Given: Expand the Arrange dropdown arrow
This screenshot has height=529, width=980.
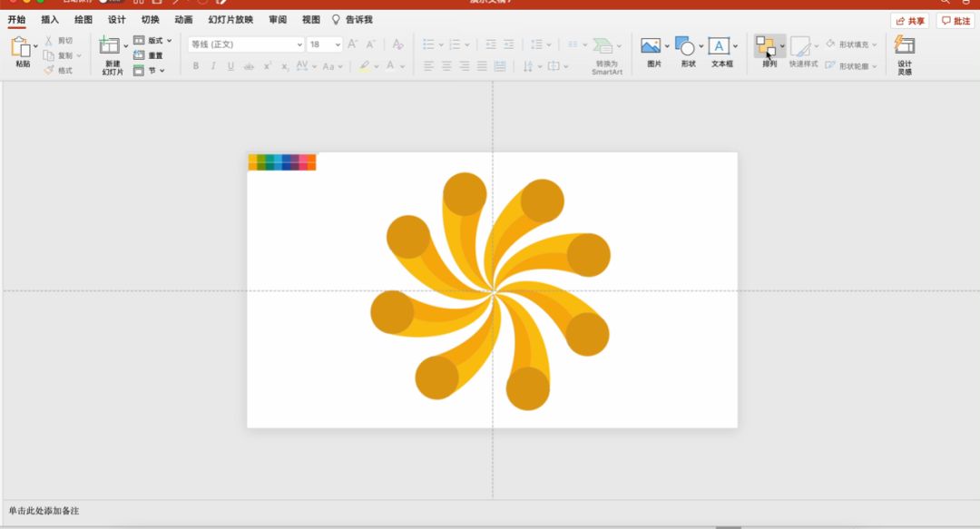Looking at the screenshot, I should [x=782, y=45].
